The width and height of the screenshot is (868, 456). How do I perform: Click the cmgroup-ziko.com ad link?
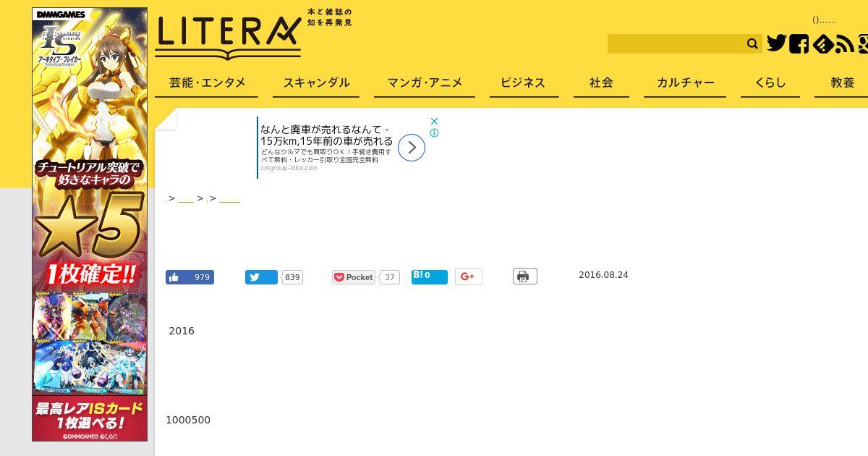[289, 168]
